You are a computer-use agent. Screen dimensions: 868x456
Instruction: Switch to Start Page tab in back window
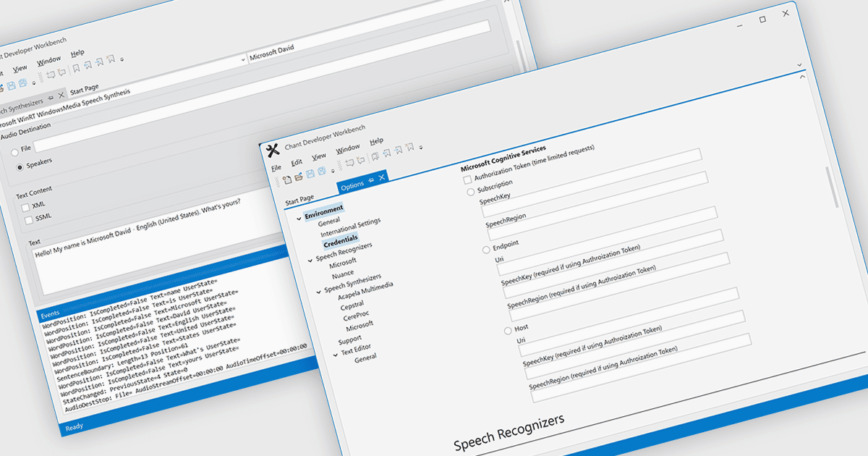(x=85, y=90)
